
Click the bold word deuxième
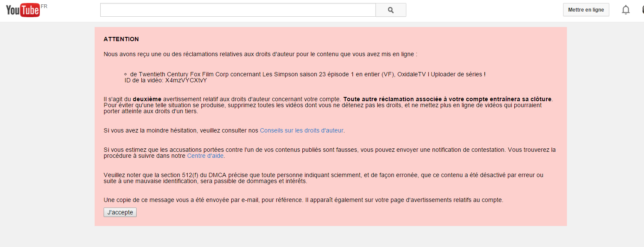[147, 99]
